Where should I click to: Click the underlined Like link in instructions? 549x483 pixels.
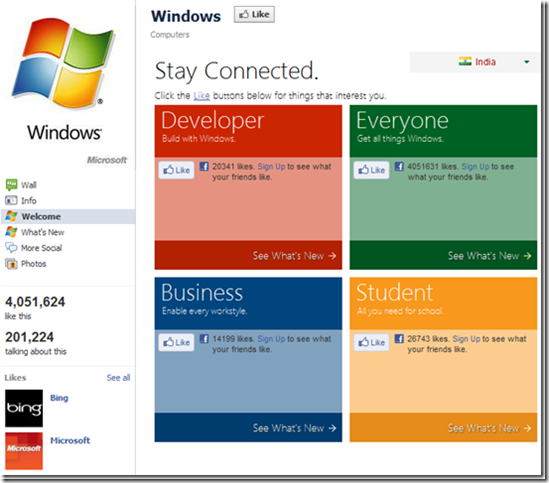tap(202, 96)
